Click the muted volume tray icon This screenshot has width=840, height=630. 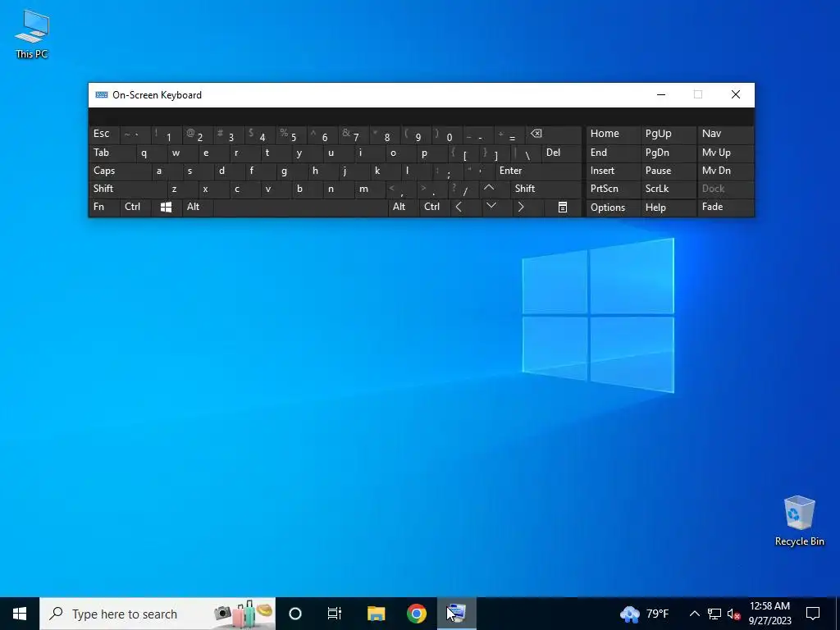click(x=733, y=614)
